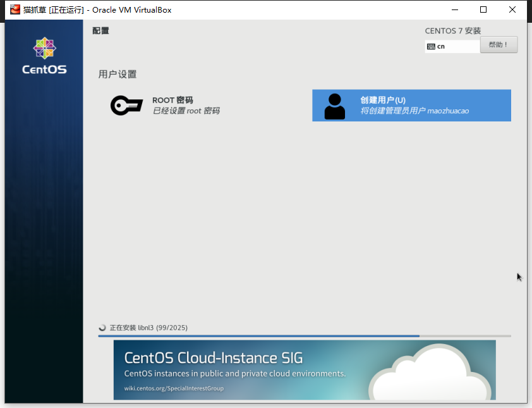Click the 配置 title text
This screenshot has height=408, width=532.
pos(100,30)
